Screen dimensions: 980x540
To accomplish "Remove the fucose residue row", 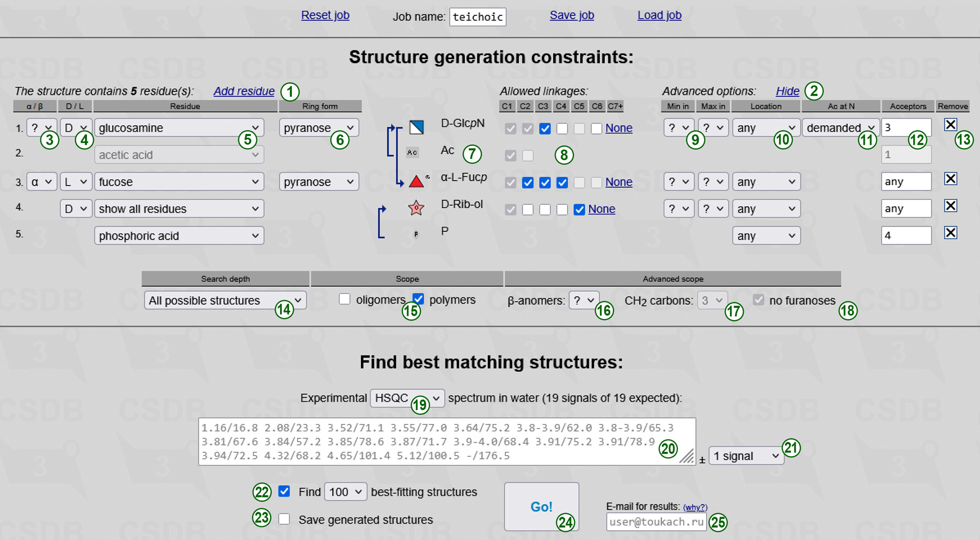I will click(x=951, y=179).
